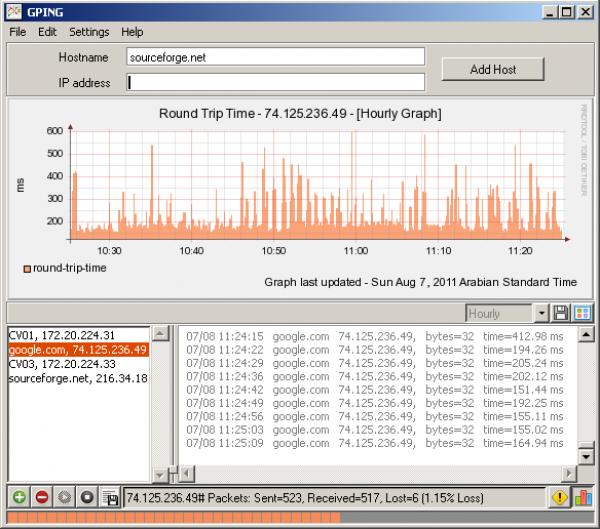
Task: Open the Help menu
Action: [x=132, y=32]
